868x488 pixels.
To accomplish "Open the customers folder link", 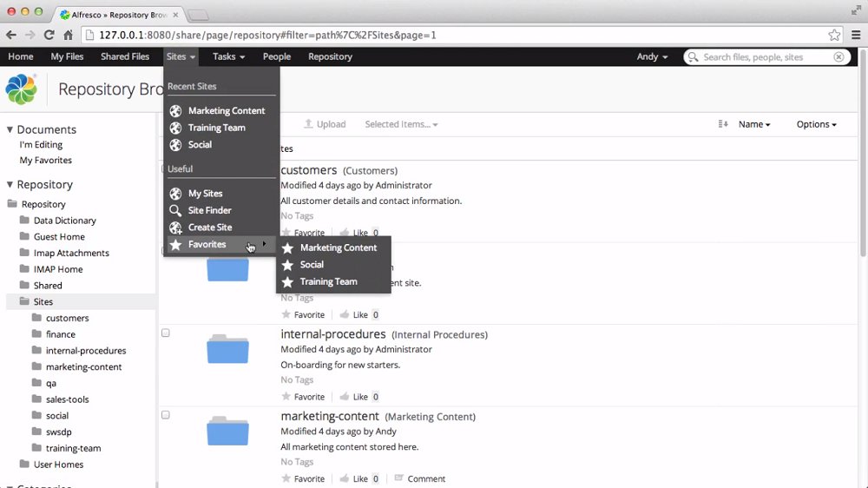I will click(x=308, y=170).
